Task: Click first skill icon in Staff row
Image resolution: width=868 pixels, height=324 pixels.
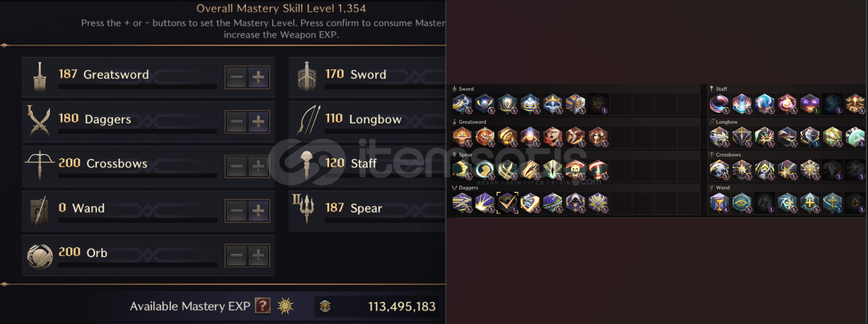Action: 719,104
